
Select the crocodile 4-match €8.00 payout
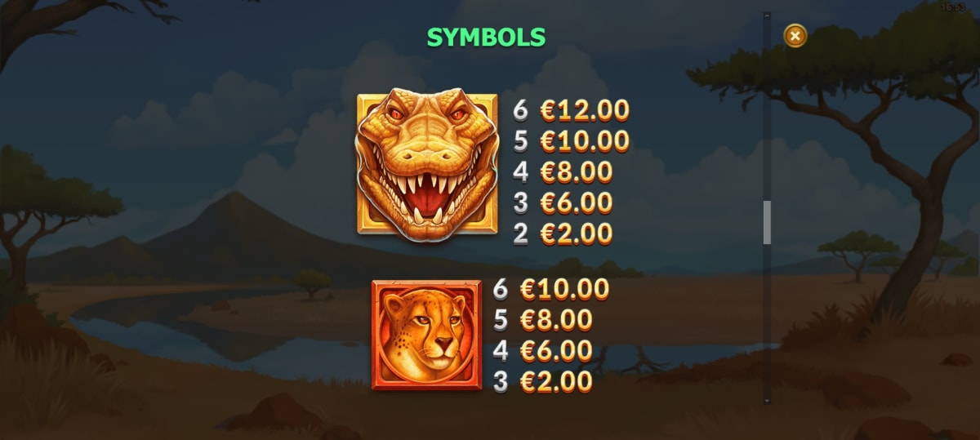(x=563, y=172)
